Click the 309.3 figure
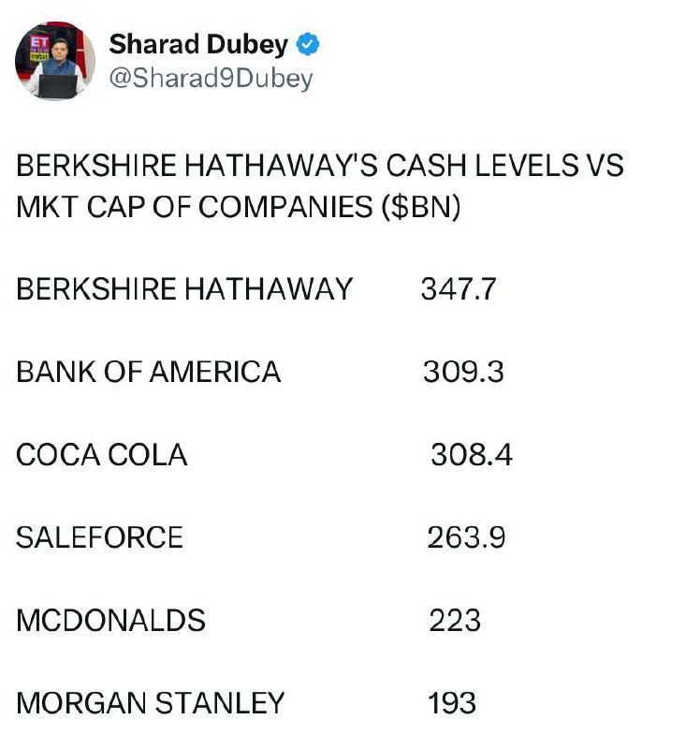The image size is (700, 749). (x=463, y=372)
